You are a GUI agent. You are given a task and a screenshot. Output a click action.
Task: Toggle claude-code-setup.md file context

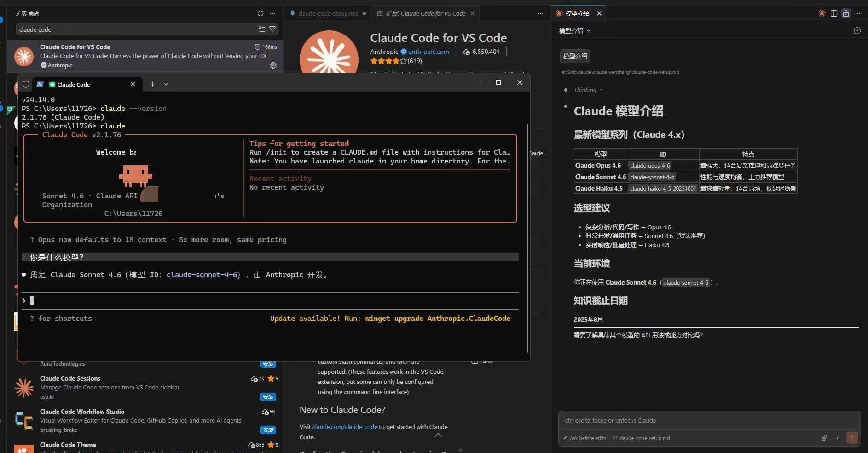tap(641, 438)
